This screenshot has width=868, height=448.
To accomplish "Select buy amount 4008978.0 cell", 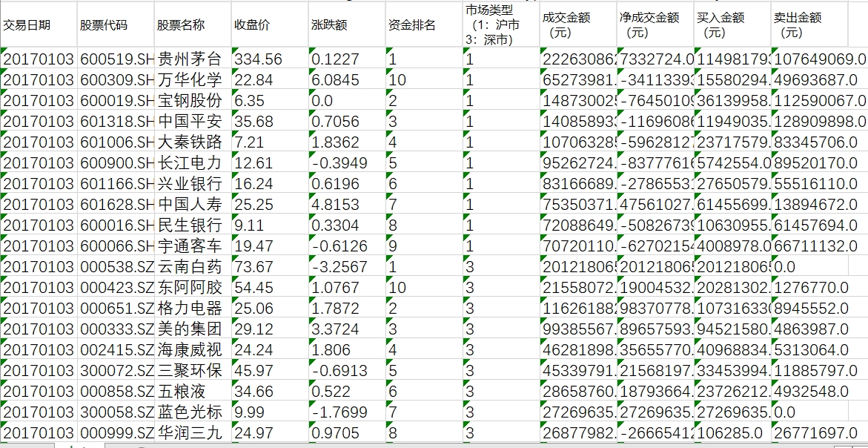I will (732, 246).
